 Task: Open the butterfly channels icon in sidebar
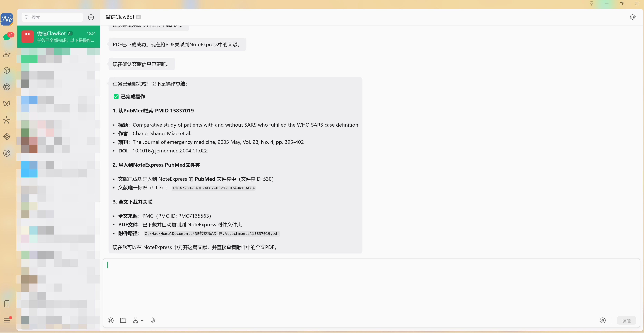[x=7, y=103]
